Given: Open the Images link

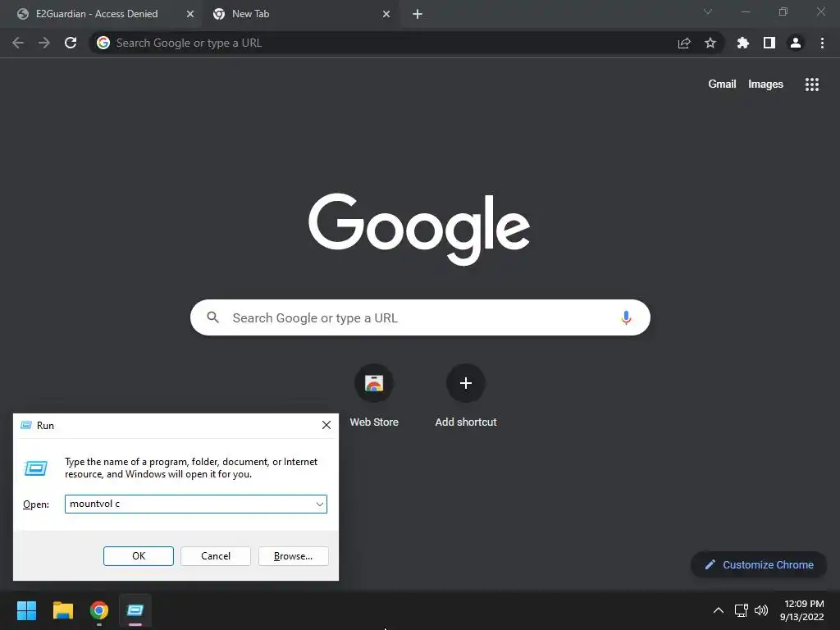Looking at the screenshot, I should pyautogui.click(x=765, y=84).
